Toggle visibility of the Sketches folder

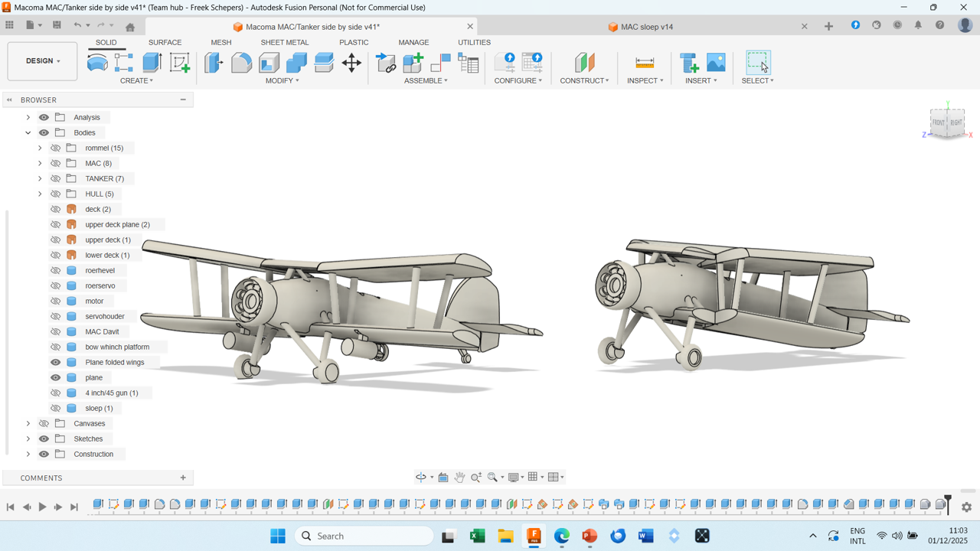point(44,439)
